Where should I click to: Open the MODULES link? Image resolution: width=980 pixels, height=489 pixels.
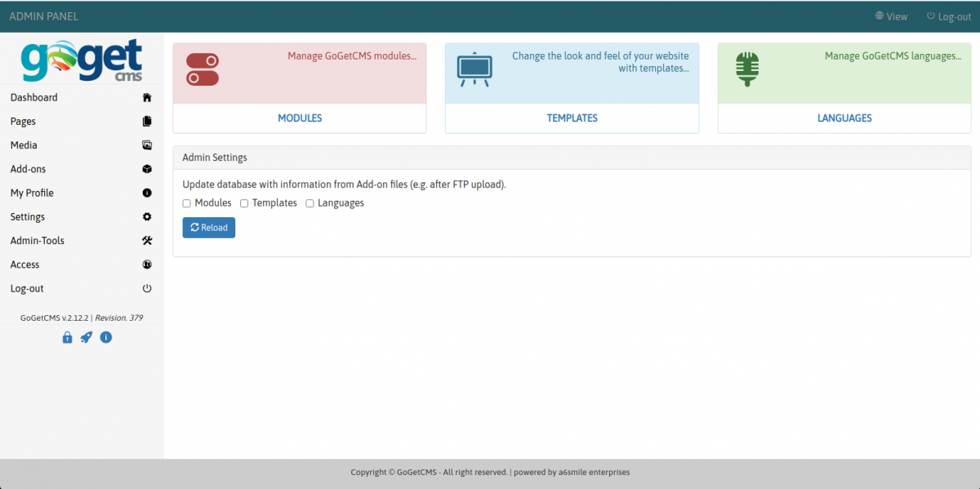(x=300, y=118)
